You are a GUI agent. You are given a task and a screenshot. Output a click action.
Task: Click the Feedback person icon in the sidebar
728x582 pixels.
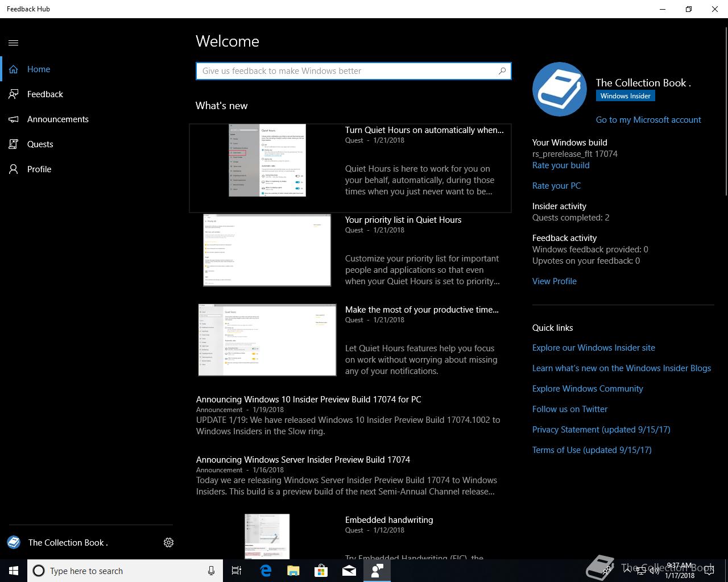pos(14,94)
